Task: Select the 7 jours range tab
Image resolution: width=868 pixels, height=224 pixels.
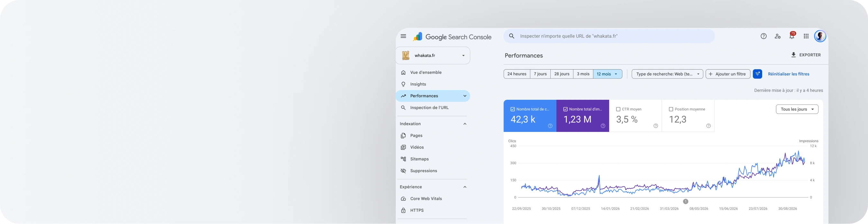Action: click(540, 74)
